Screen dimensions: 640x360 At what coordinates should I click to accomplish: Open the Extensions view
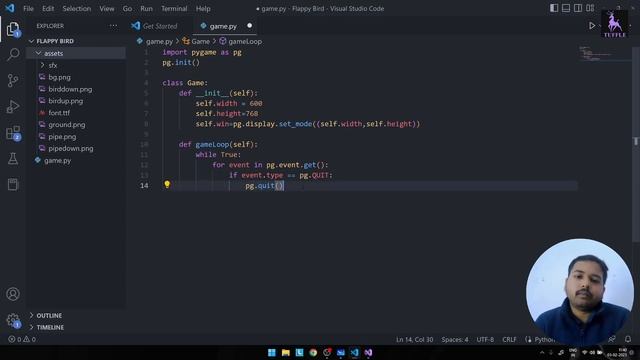click(13, 133)
